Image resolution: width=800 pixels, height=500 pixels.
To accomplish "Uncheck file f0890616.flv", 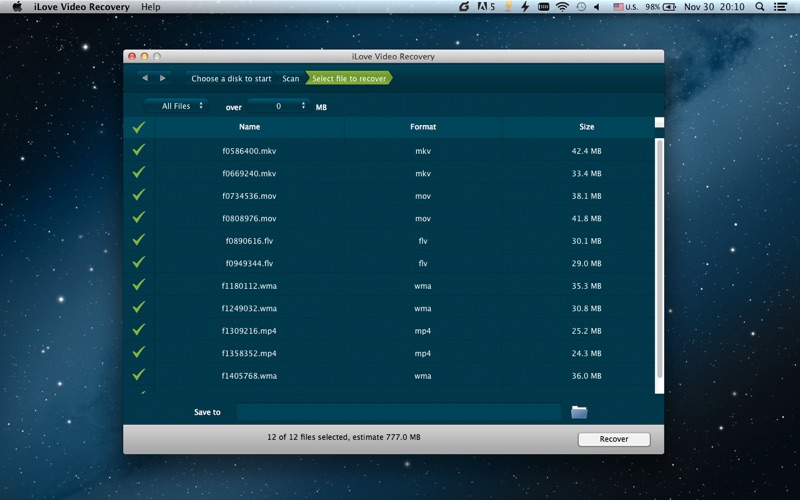I will [x=139, y=240].
